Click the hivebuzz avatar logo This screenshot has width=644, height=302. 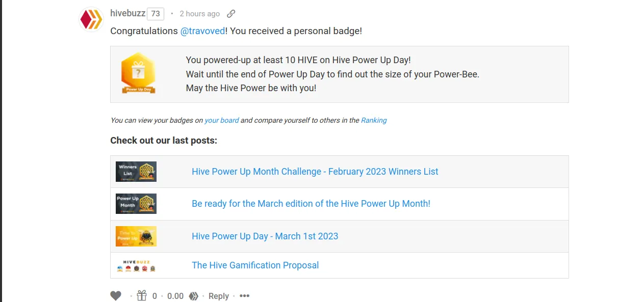click(91, 19)
